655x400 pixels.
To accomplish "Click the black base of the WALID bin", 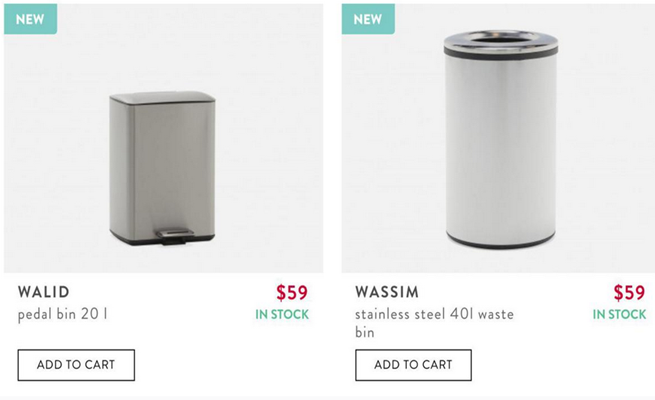I will 130,237.
